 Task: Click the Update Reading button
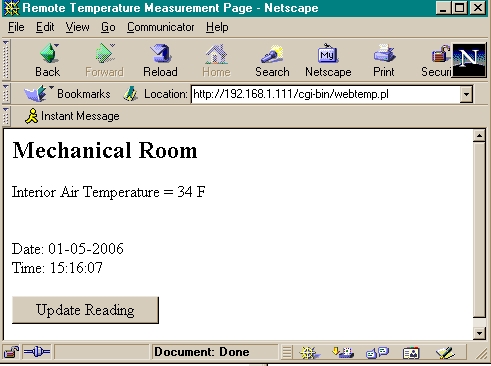[x=85, y=310]
